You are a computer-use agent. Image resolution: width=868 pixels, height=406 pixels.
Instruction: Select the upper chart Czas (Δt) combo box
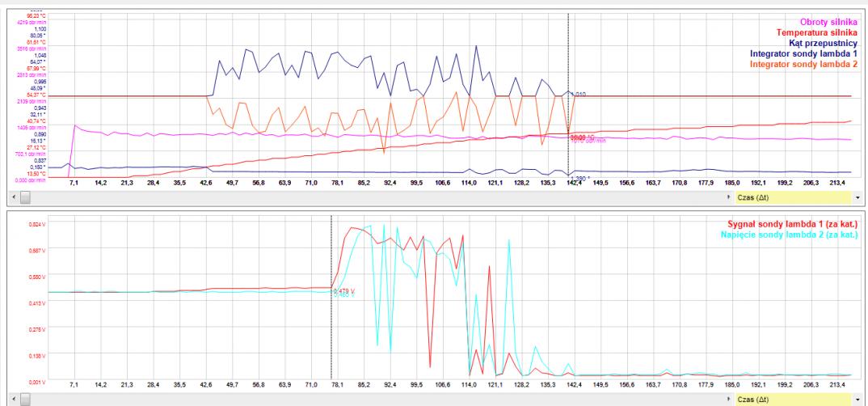[792, 197]
